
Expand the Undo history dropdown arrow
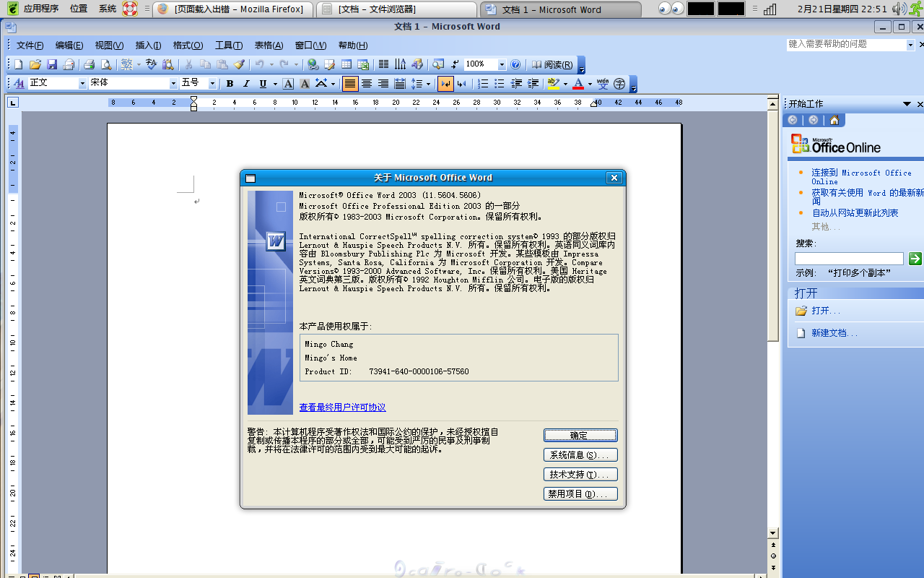(x=271, y=64)
